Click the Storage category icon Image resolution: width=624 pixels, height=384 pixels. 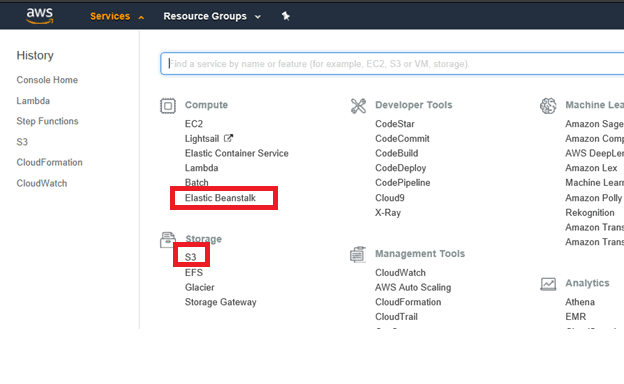tap(168, 240)
